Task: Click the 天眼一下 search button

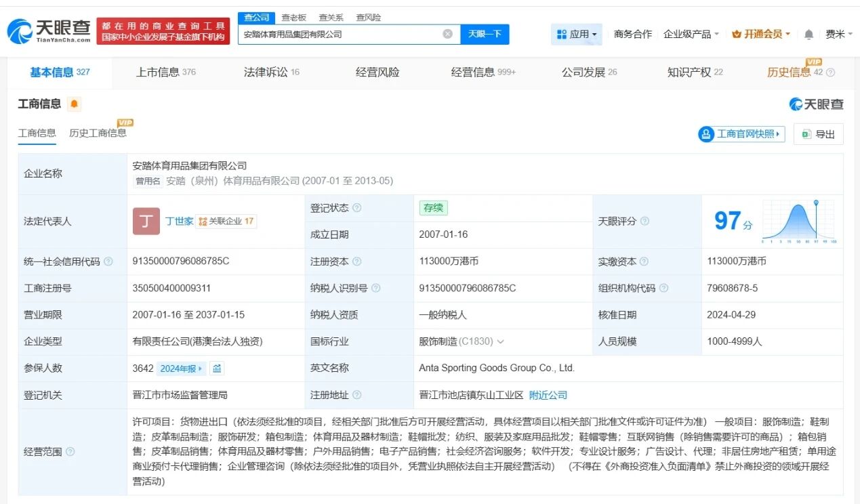Action: (485, 34)
